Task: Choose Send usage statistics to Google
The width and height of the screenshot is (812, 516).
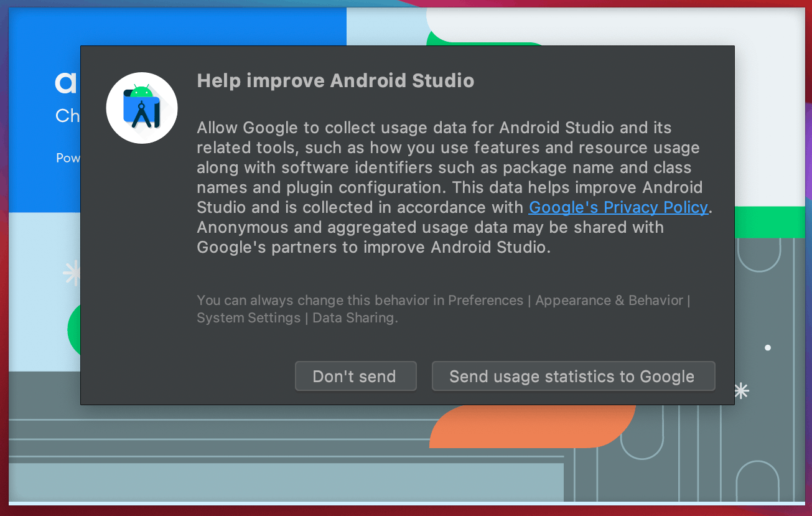Action: coord(573,376)
